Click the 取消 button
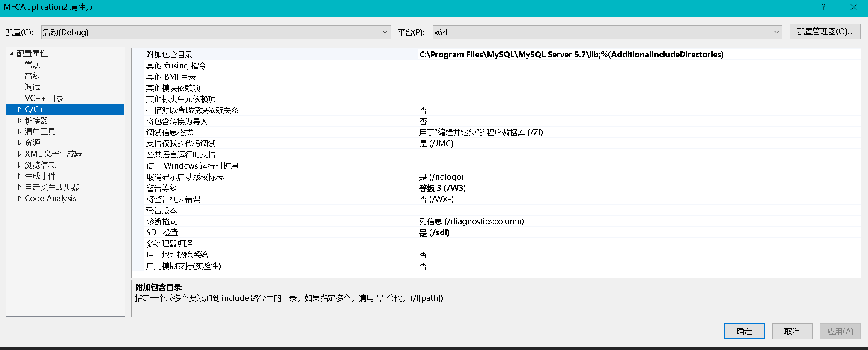Image resolution: width=868 pixels, height=350 pixels. [792, 331]
